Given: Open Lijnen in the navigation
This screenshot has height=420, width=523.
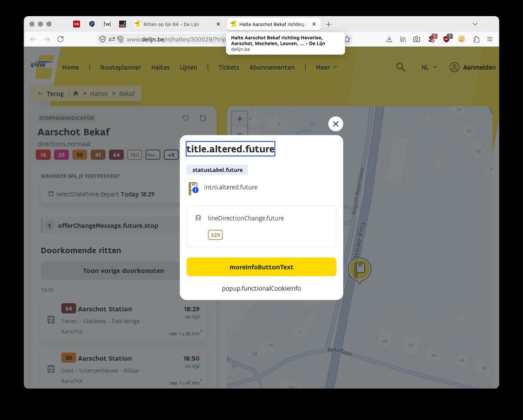Looking at the screenshot, I should [188, 68].
